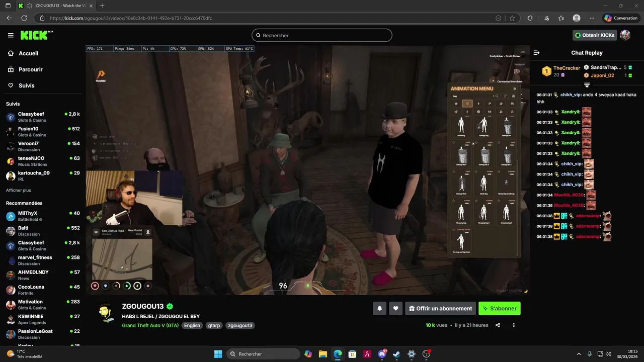Open File Explorer from the taskbar
Image resolution: width=644 pixels, height=362 pixels.
(x=323, y=354)
